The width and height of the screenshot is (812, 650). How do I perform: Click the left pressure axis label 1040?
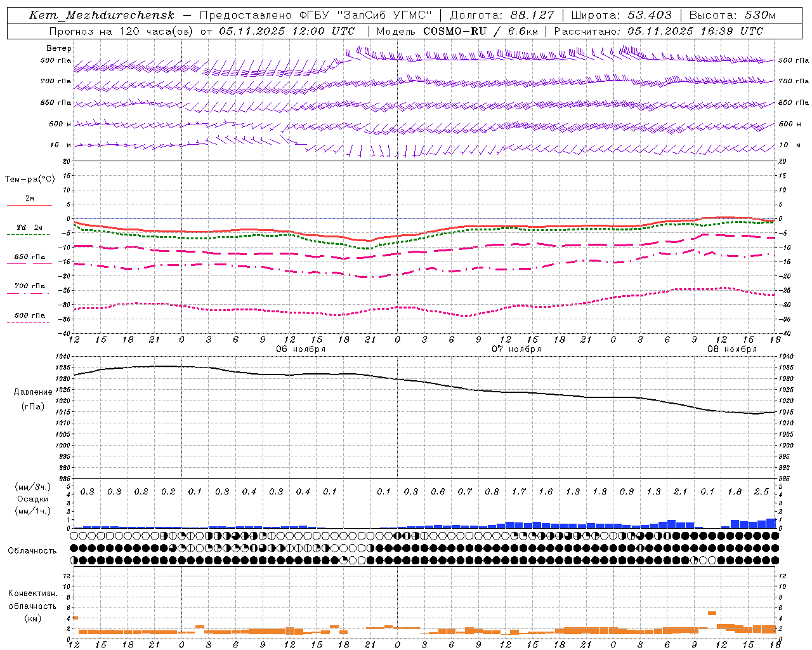[x=63, y=356]
